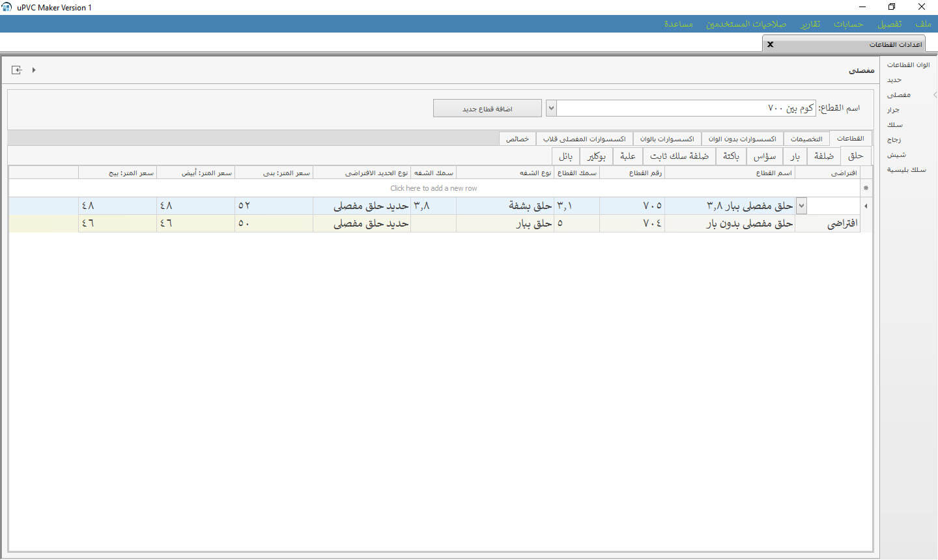The image size is (938, 560).
Task: Open the تقارير menu
Action: click(x=810, y=24)
